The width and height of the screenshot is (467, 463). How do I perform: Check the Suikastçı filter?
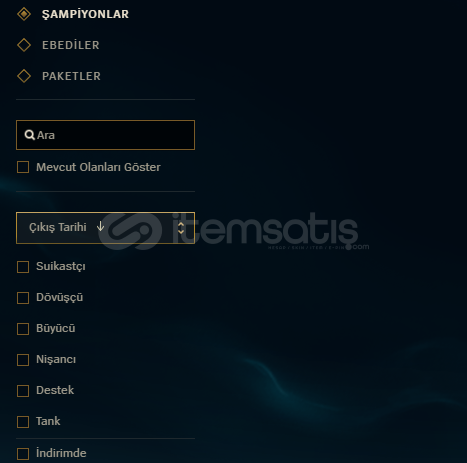pos(23,267)
